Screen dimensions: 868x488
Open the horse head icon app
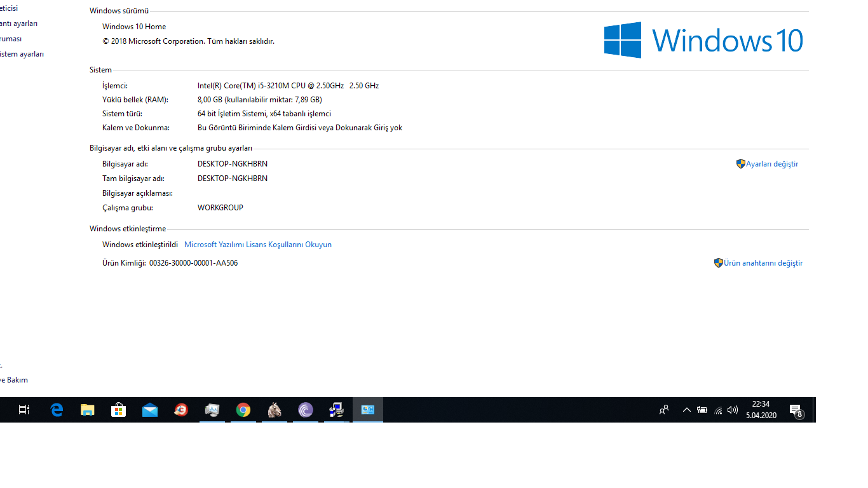(x=275, y=410)
